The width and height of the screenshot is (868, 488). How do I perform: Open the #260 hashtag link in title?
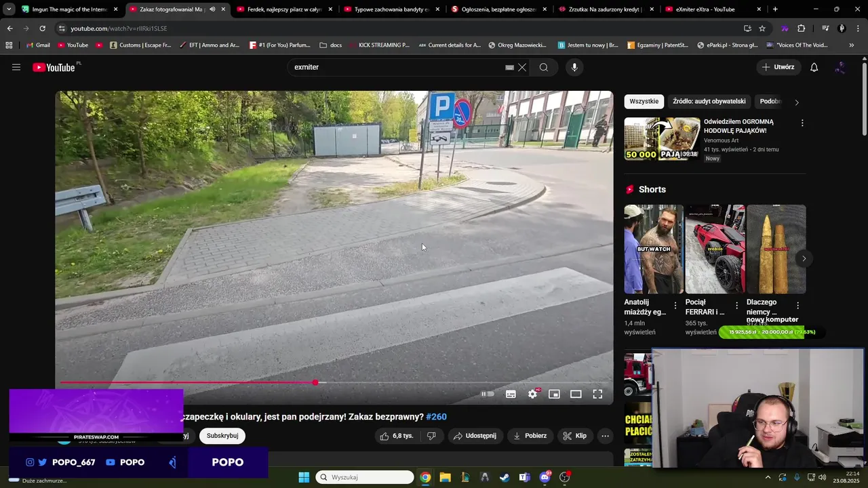pos(436,417)
